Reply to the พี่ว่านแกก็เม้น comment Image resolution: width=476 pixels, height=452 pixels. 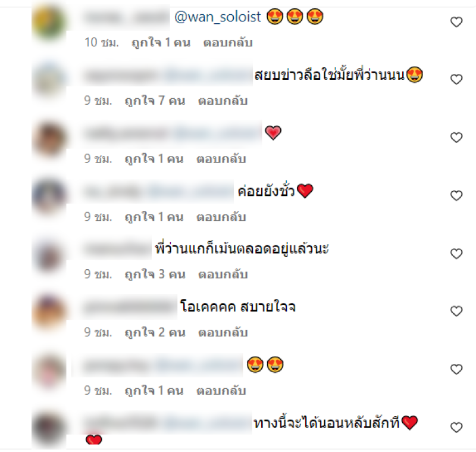click(x=223, y=275)
